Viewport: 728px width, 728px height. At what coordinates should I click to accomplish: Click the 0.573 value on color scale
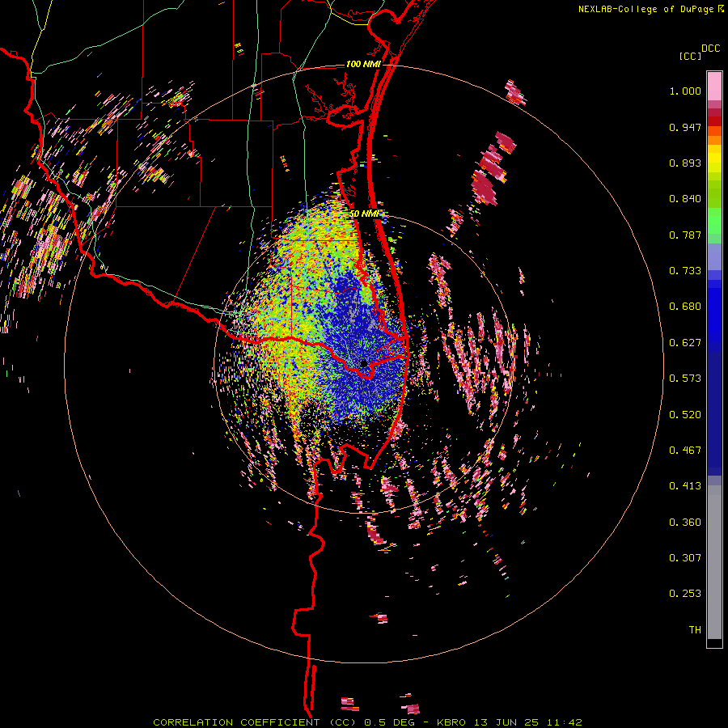[685, 379]
